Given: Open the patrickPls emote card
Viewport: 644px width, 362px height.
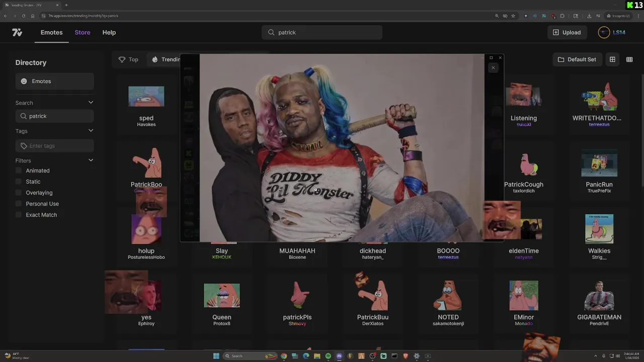Looking at the screenshot, I should point(297,304).
